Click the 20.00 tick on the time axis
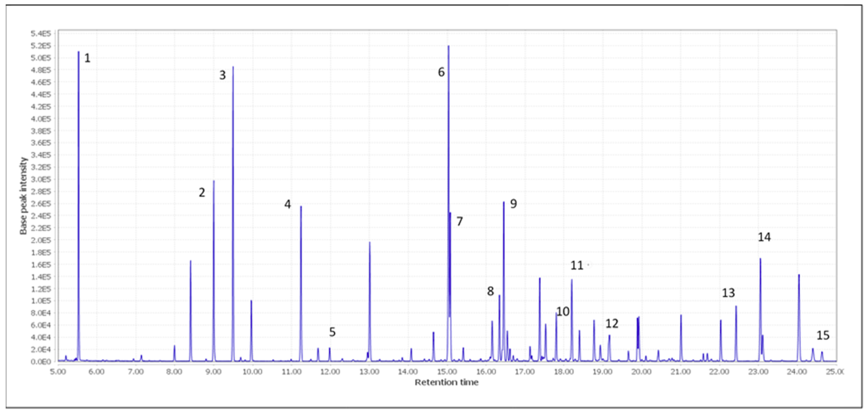The image size is (868, 413). (642, 372)
